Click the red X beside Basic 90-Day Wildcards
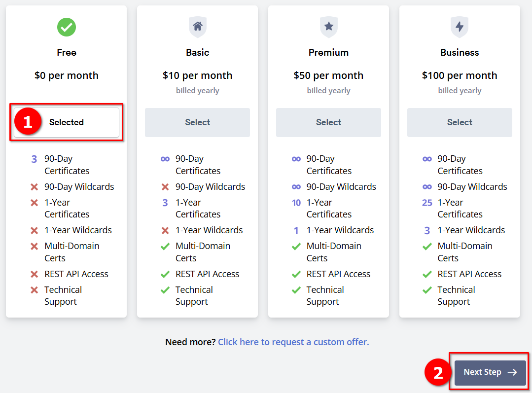The image size is (532, 393). pyautogui.click(x=165, y=187)
